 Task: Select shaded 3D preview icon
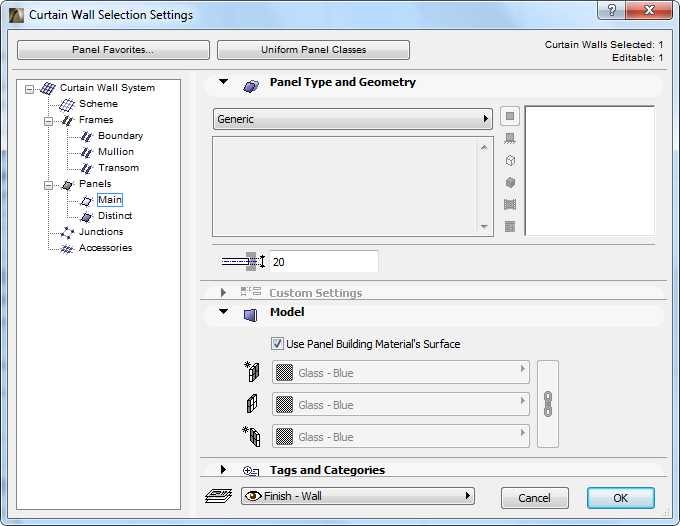point(510,183)
